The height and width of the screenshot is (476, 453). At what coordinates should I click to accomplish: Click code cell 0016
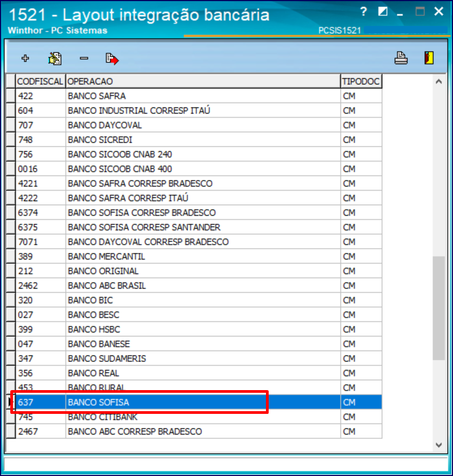[41, 169]
